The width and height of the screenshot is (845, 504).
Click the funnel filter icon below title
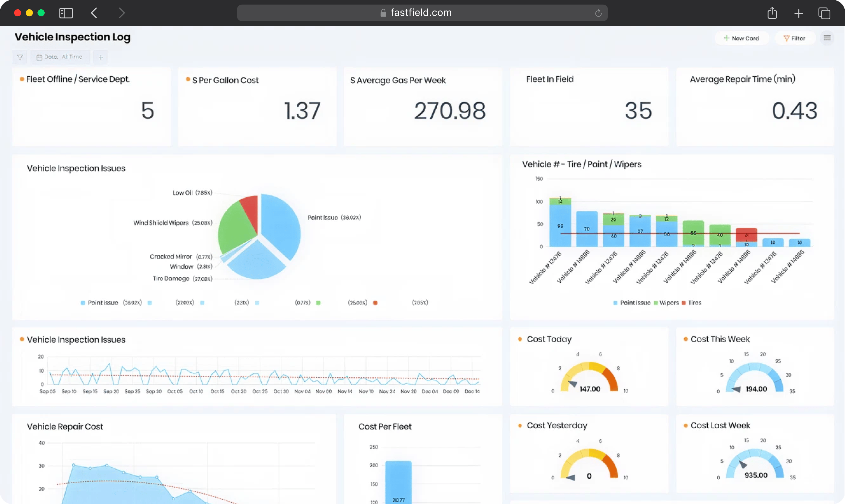tap(20, 57)
